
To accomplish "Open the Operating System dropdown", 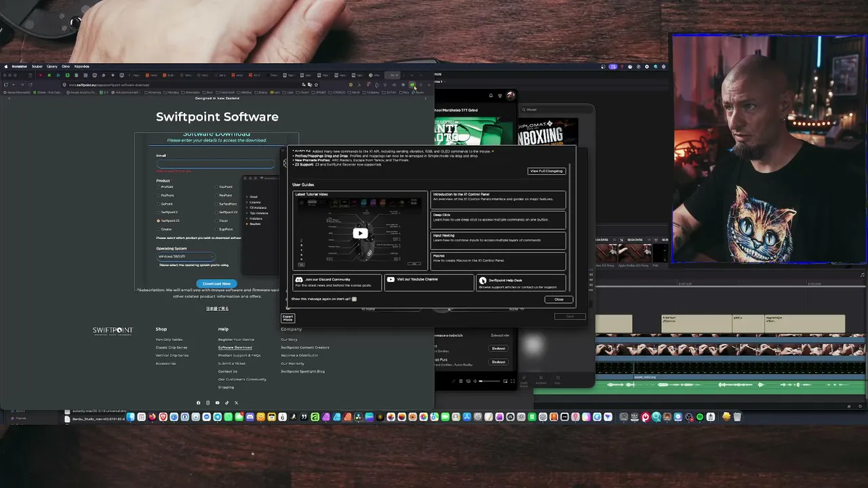I will click(186, 256).
